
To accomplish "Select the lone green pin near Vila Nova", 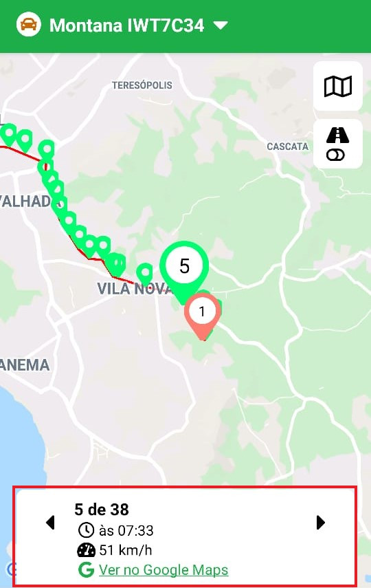I will tap(145, 274).
